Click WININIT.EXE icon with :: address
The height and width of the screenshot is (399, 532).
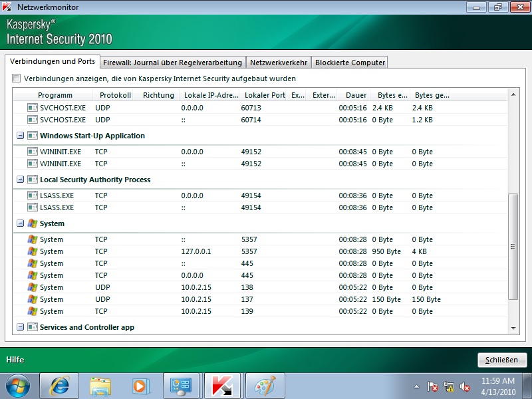[x=33, y=164]
